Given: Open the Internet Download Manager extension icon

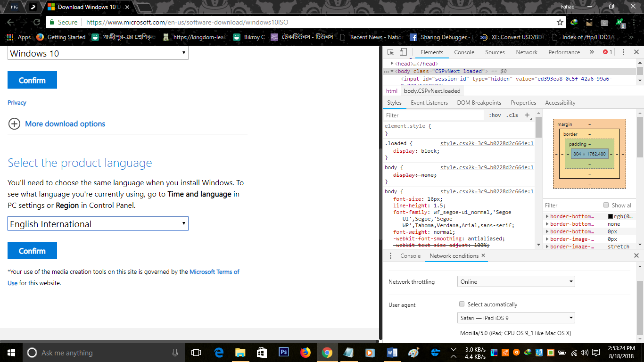Looking at the screenshot, I should 574,22.
